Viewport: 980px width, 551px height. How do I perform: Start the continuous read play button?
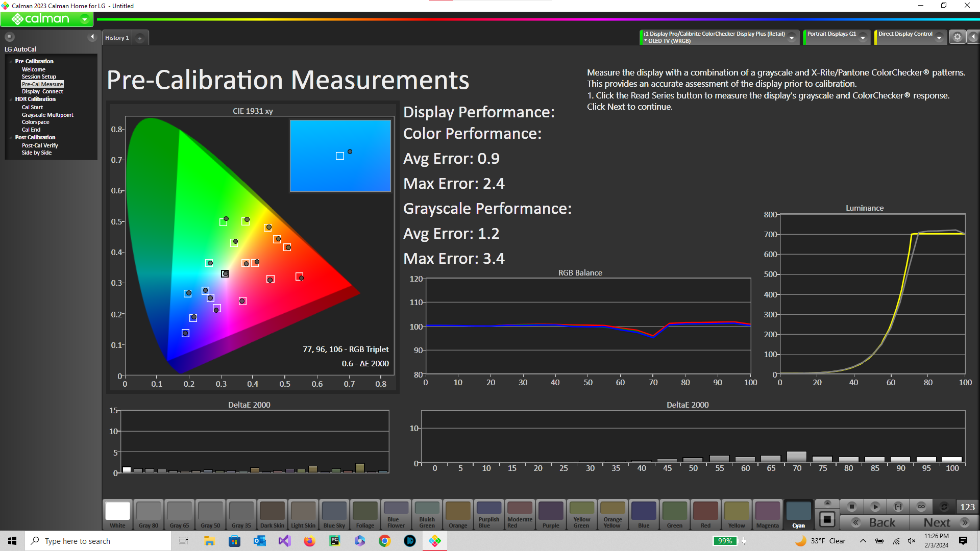pyautogui.click(x=875, y=507)
